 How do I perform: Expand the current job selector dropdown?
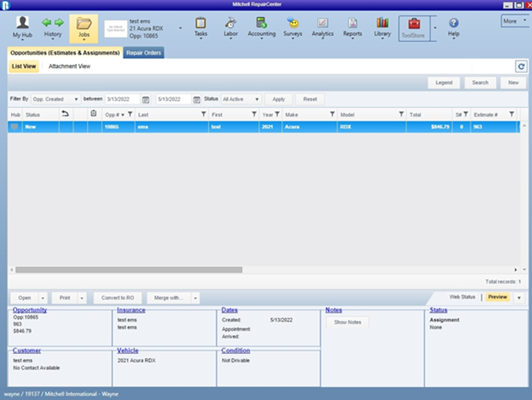click(180, 28)
